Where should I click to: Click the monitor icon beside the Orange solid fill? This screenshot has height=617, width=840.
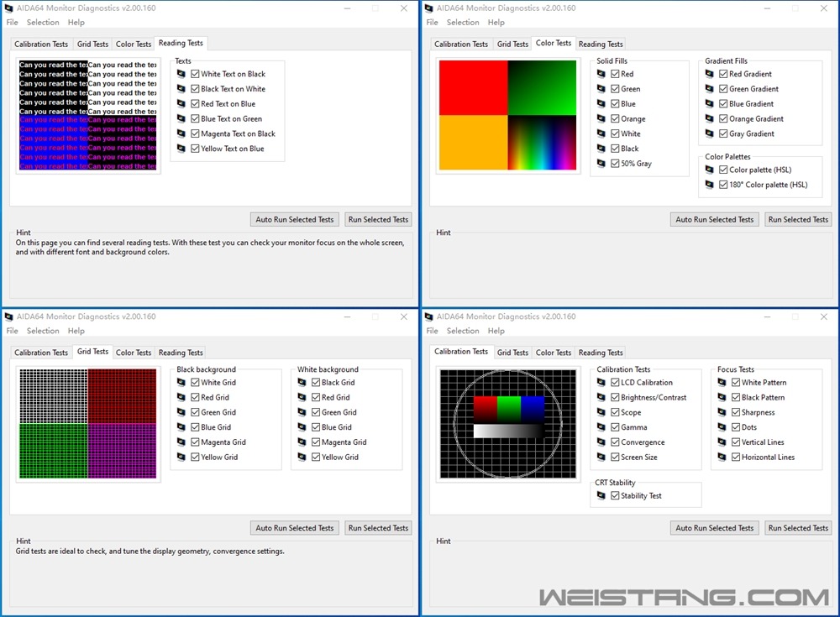(x=601, y=119)
